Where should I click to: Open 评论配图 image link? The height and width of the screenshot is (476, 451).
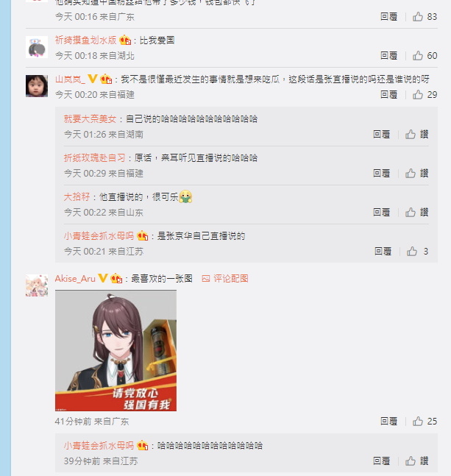[x=225, y=278]
